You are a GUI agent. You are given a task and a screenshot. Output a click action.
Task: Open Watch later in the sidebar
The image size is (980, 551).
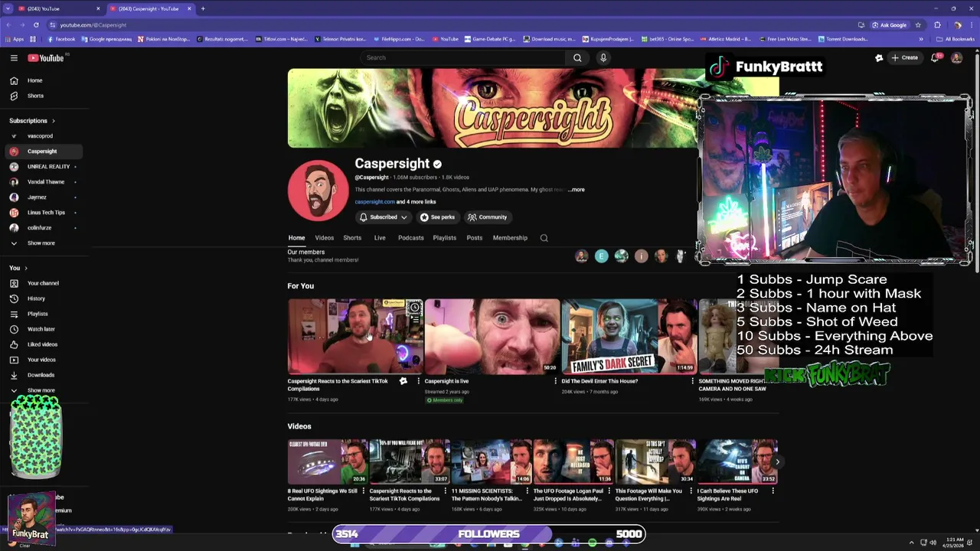[42, 329]
